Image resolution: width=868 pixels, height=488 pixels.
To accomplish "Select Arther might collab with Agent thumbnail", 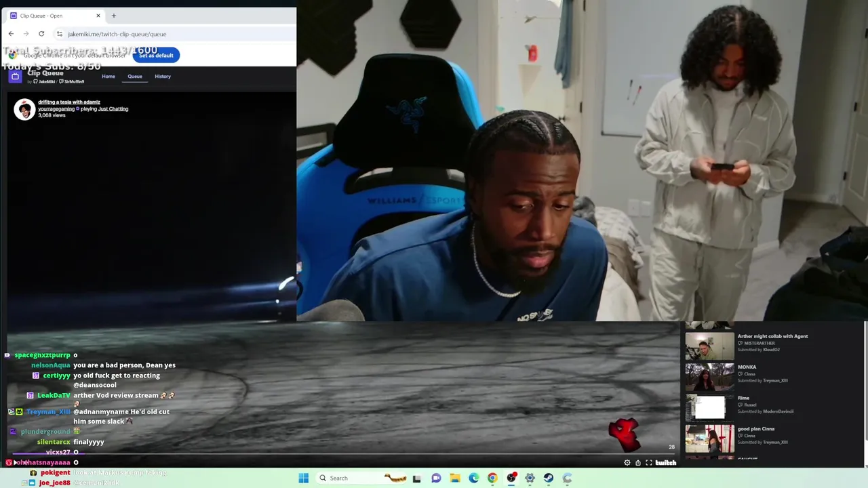I will coord(709,346).
